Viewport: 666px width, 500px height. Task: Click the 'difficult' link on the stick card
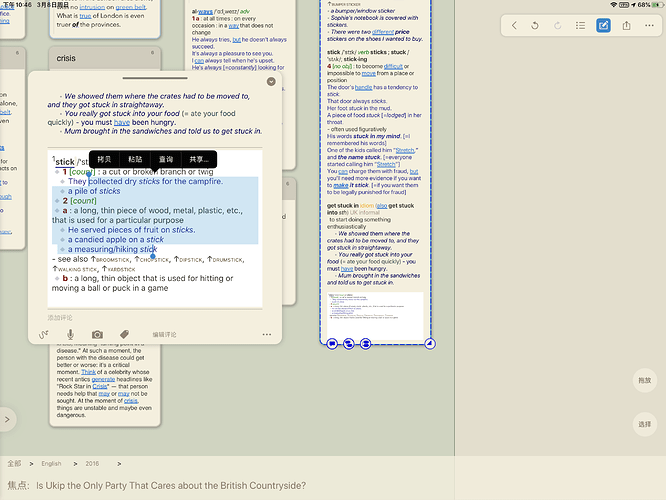[x=393, y=66]
